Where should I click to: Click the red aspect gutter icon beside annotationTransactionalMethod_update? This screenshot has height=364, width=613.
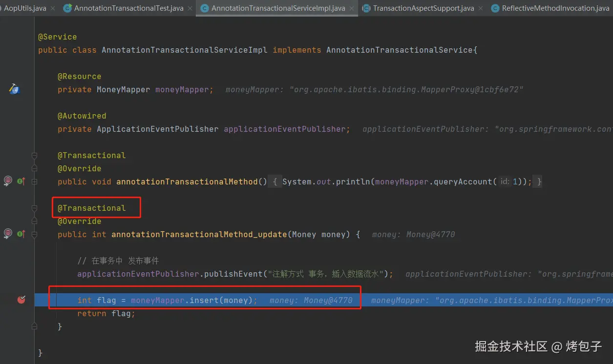[x=8, y=234]
